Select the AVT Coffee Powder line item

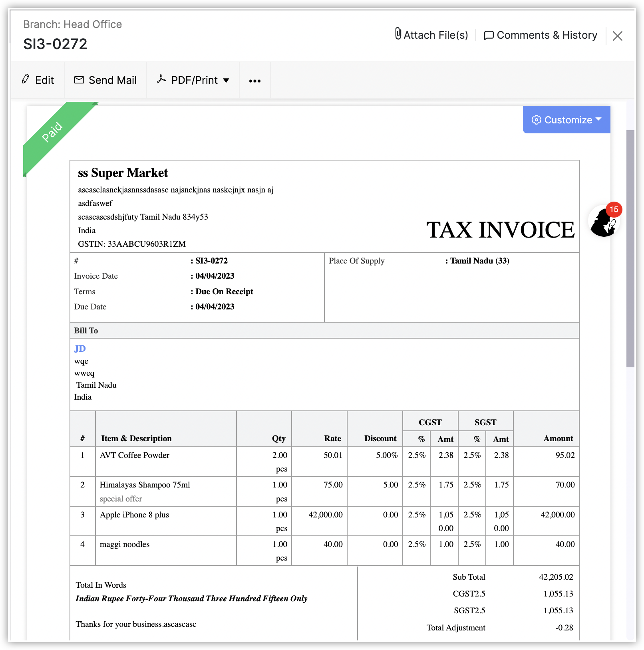point(134,455)
